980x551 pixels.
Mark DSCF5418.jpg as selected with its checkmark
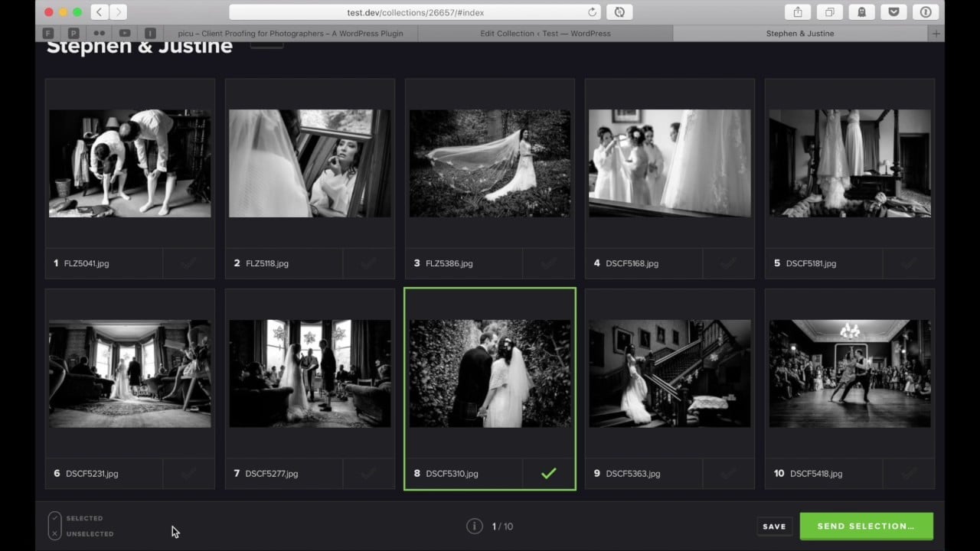909,474
